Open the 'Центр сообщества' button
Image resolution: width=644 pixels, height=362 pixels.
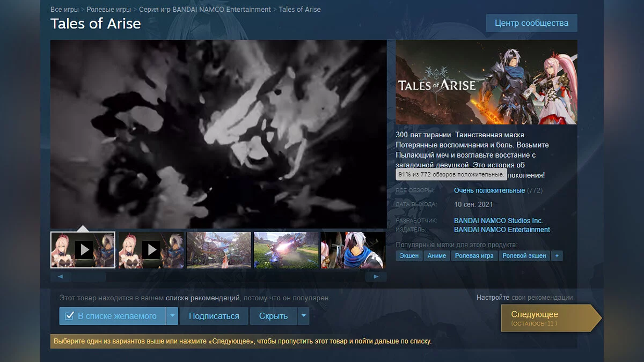coord(531,23)
